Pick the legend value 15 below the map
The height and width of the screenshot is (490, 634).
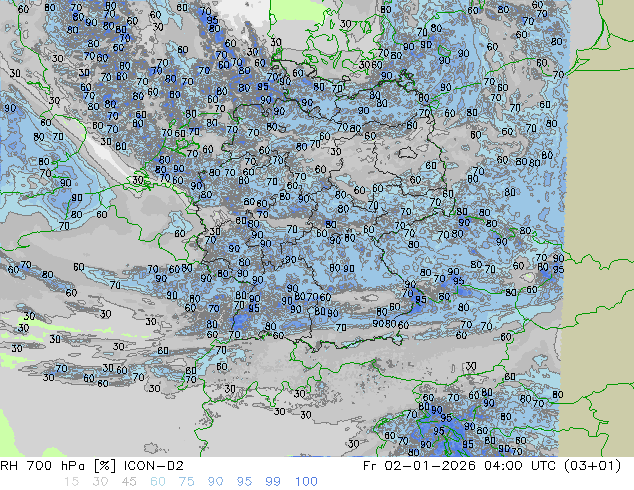coord(71,482)
